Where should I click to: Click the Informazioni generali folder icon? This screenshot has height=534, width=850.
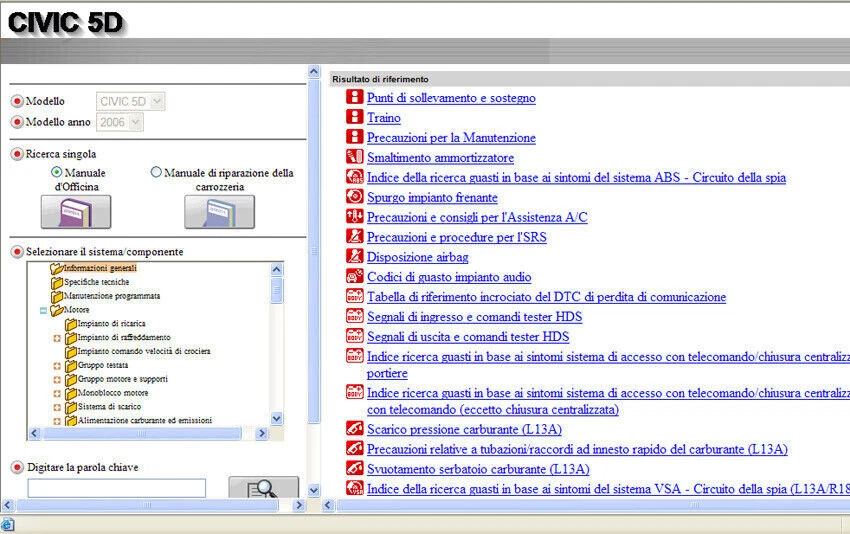56,268
